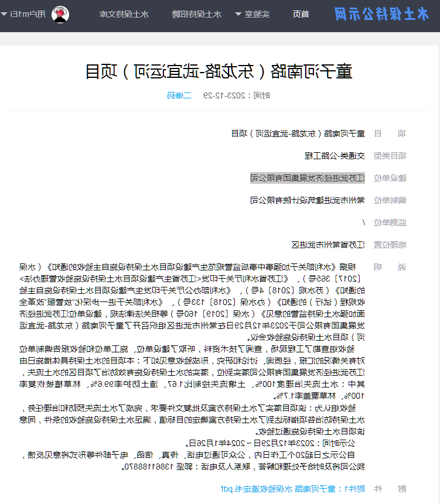The height and width of the screenshot is (504, 440).
Task: Click the contact phone 13861188870 line
Action: 243,467
